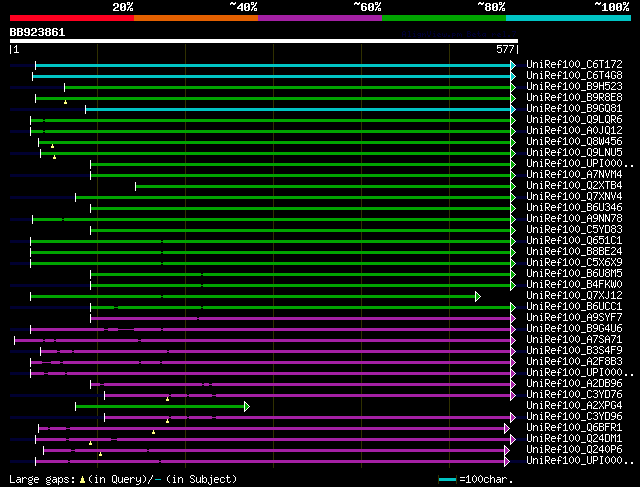
Task: Click the purple alignment bar for UniRef100_A2DB96
Action: (x=300, y=384)
